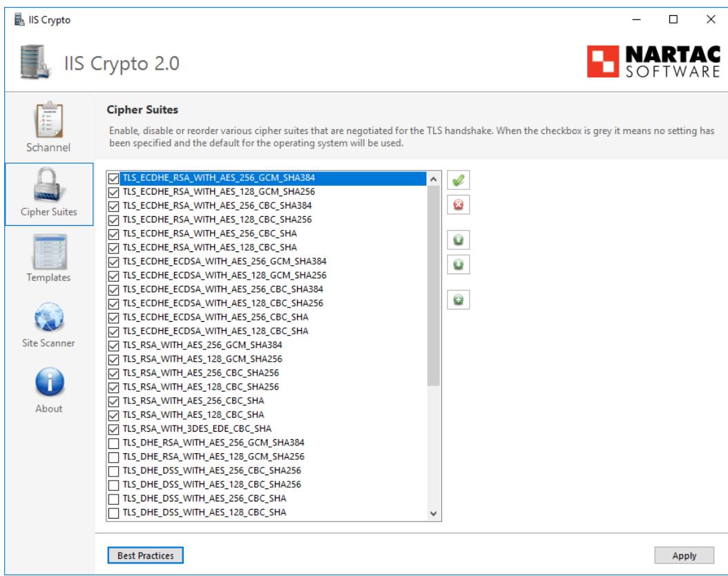728x576 pixels.
Task: Click the cipher list scroll down arrow
Action: point(433,513)
